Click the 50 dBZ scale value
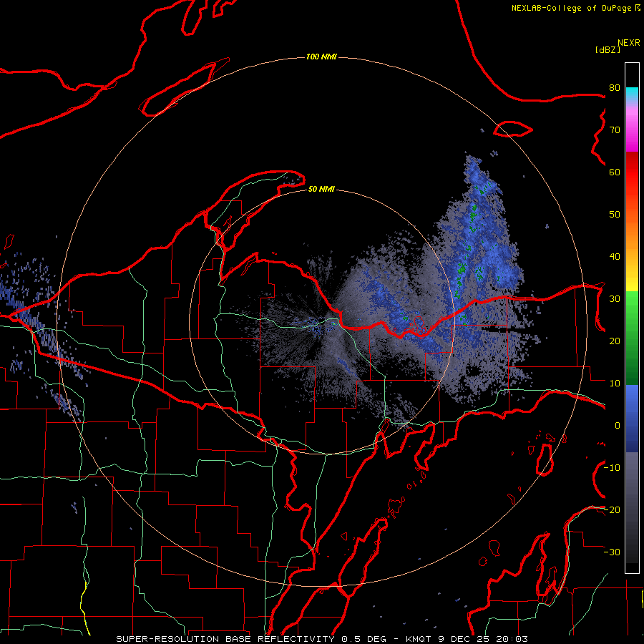The width and height of the screenshot is (644, 644). [x=615, y=215]
